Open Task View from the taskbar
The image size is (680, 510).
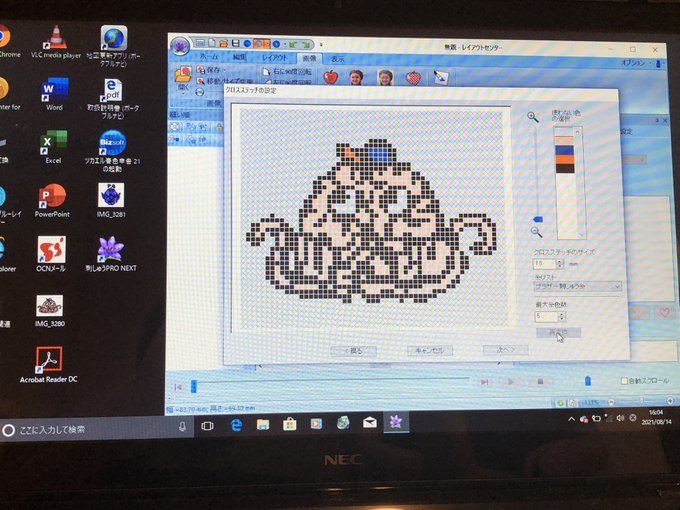point(208,426)
